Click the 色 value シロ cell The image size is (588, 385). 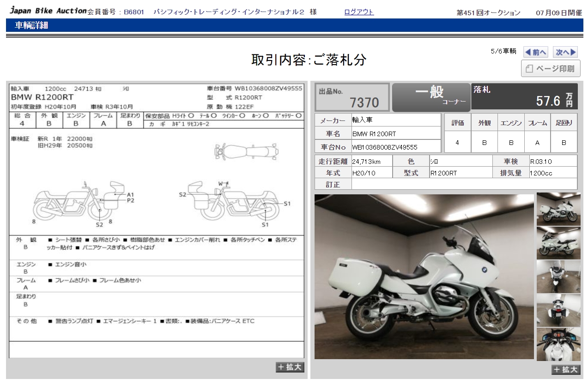tap(461, 161)
